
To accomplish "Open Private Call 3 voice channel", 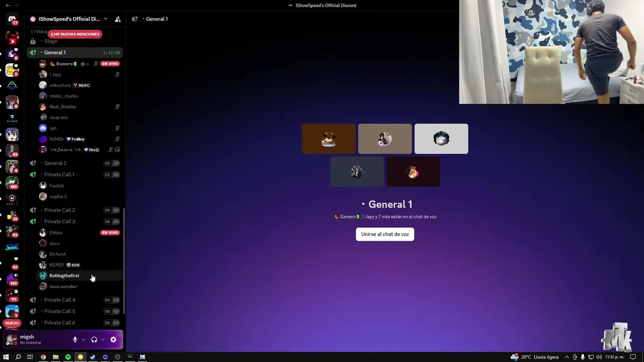I will [74, 221].
